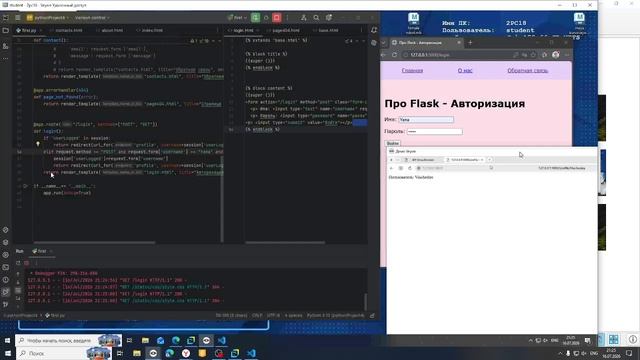Click the red Stop icon in Run panel
This screenshot has height=360, width=640.
27,263
